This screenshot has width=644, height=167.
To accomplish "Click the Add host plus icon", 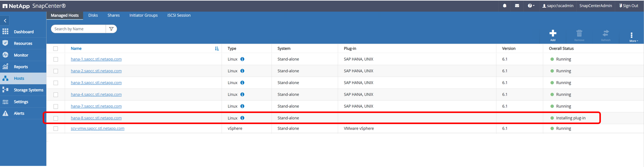I will tap(553, 34).
